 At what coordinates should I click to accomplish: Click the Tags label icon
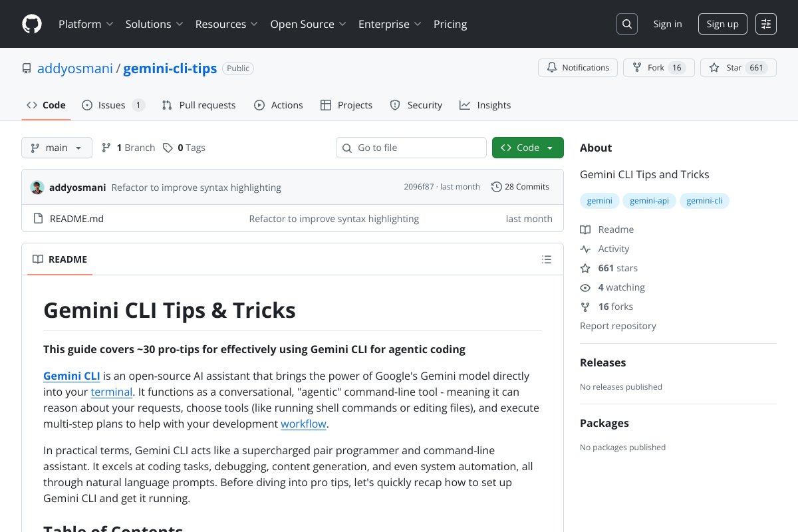click(168, 148)
